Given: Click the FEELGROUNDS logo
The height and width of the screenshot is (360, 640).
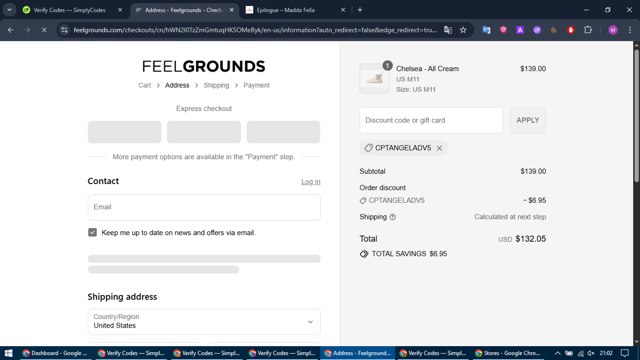Looking at the screenshot, I should coord(204,66).
